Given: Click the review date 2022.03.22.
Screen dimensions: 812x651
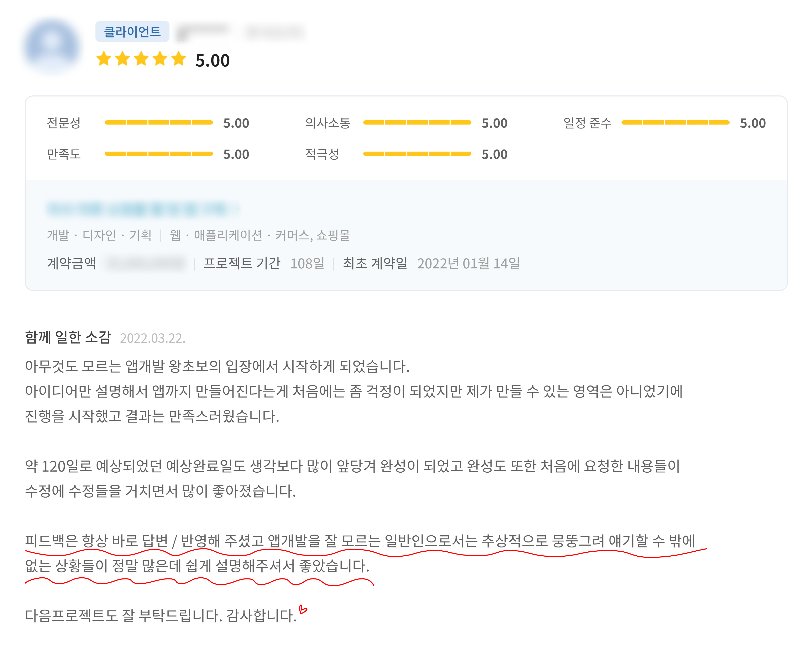Looking at the screenshot, I should (x=153, y=338).
